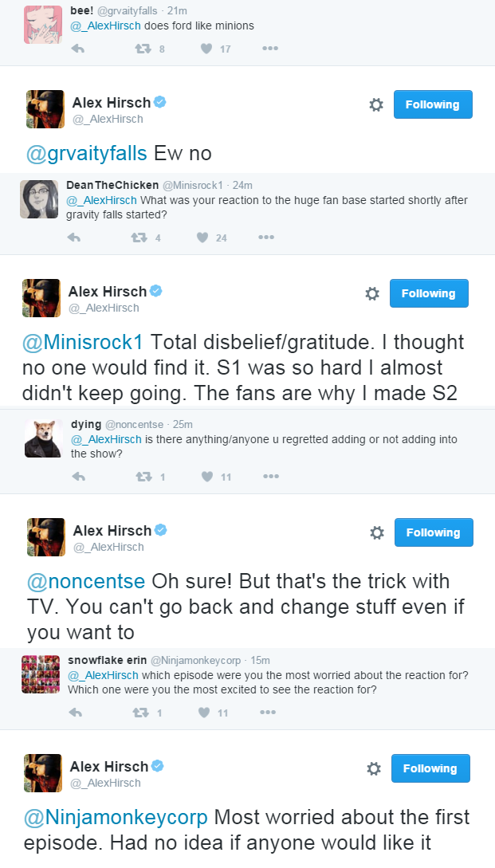
Task: Retweet bee!'s tweet about minions
Action: [143, 49]
